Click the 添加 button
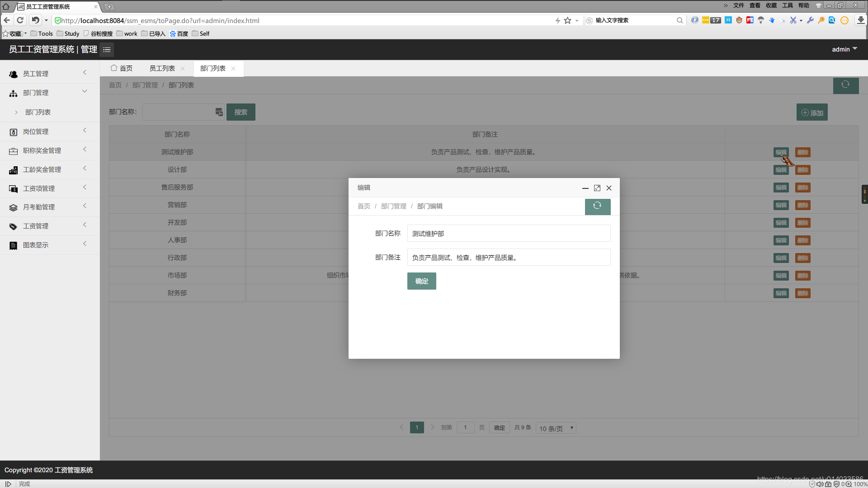868x488 pixels. (x=812, y=113)
